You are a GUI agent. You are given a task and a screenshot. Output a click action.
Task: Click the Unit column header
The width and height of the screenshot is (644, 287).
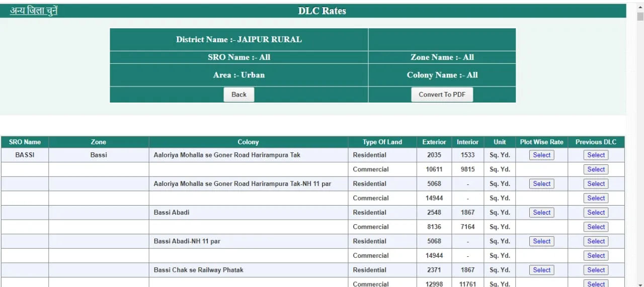[x=500, y=142]
